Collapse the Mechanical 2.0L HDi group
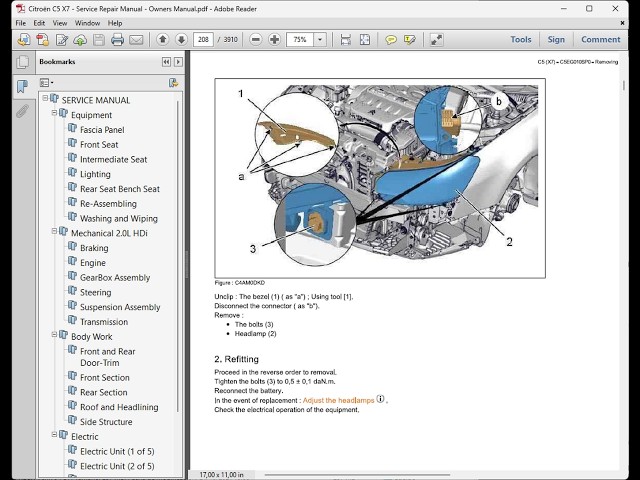The width and height of the screenshot is (640, 480). [54, 231]
